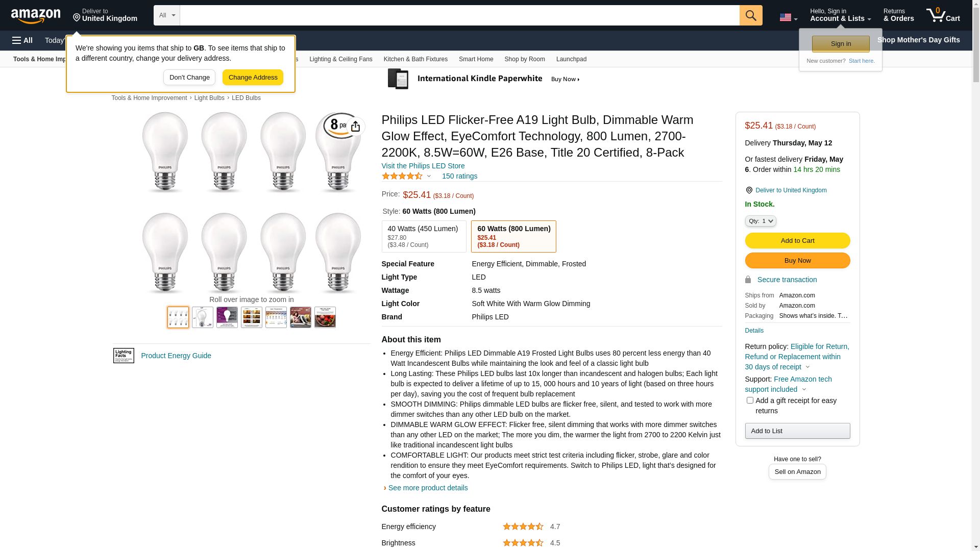Open the Smart Home menu item
980x551 pixels.
point(476,59)
